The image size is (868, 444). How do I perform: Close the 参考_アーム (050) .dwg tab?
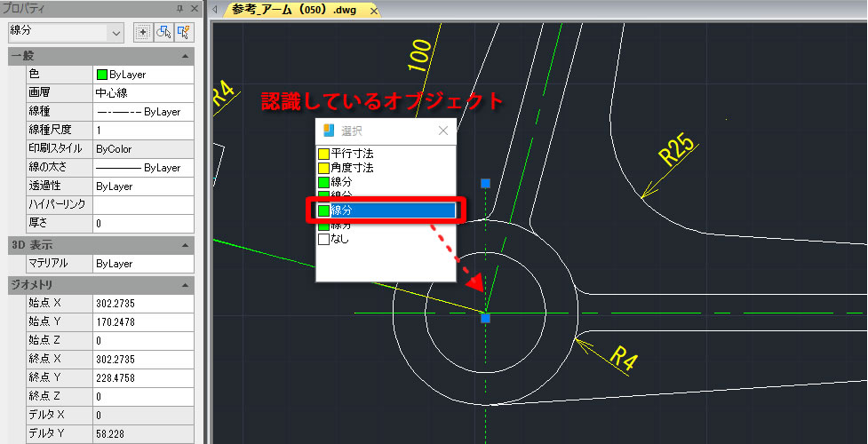(374, 11)
